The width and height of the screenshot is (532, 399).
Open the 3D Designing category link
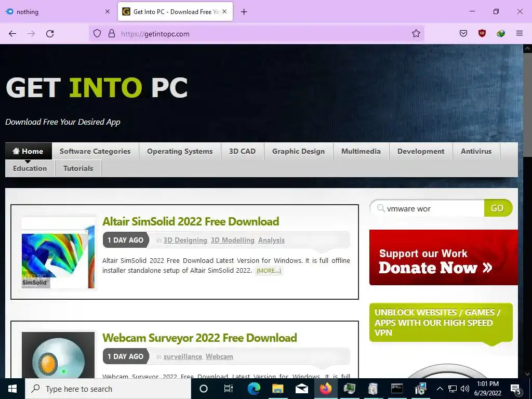pos(185,240)
